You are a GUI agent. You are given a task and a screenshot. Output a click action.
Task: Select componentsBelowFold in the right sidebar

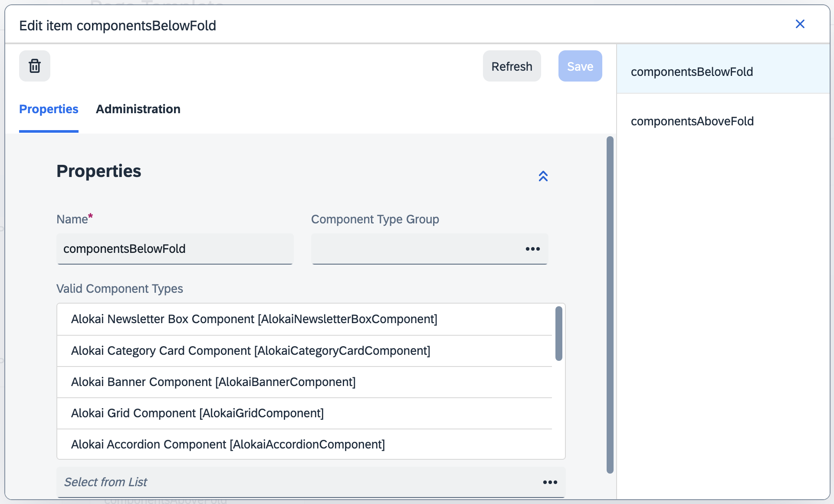pyautogui.click(x=692, y=72)
